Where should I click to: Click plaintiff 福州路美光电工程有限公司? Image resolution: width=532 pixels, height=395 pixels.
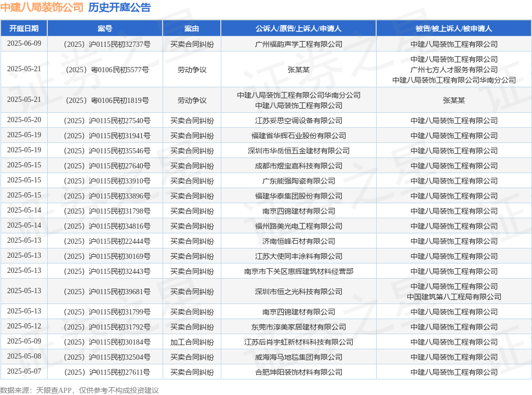pos(299,226)
